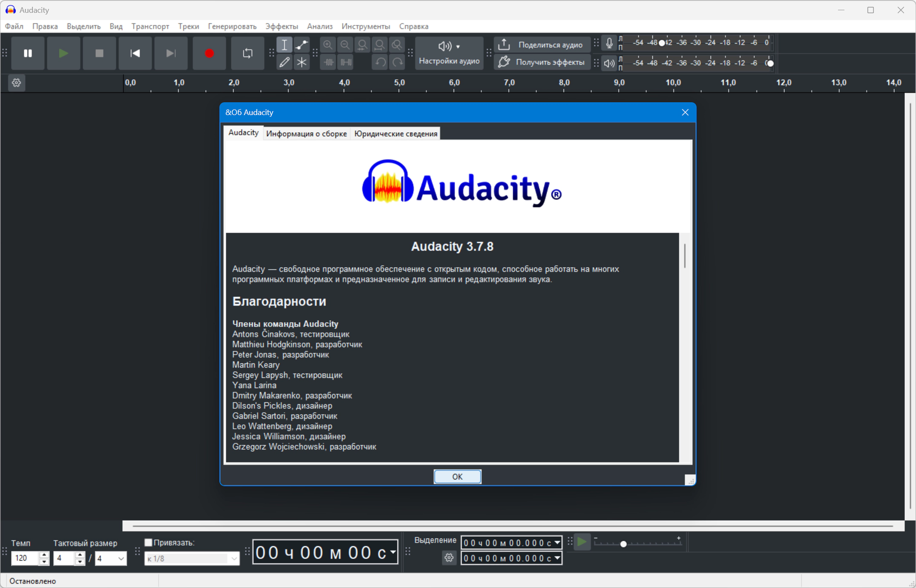This screenshot has height=588, width=916.
Task: Open the time signature denominator dropdown
Action: 110,558
